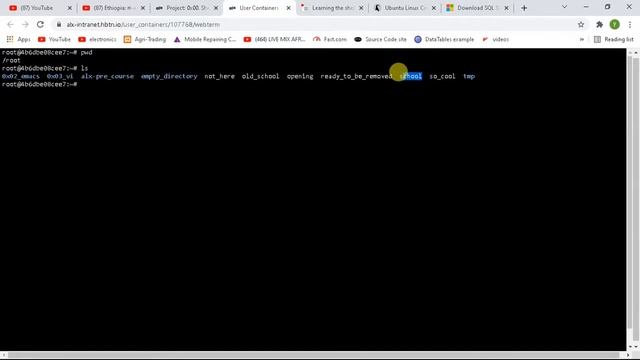Open the electronics bookmark
Image resolution: width=640 pixels, height=360 pixels.
[98, 40]
